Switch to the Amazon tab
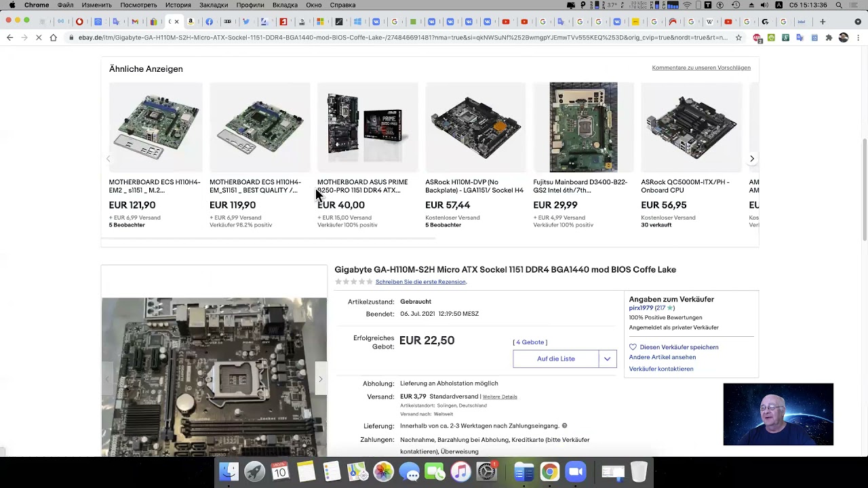The width and height of the screenshot is (868, 488). point(191,22)
